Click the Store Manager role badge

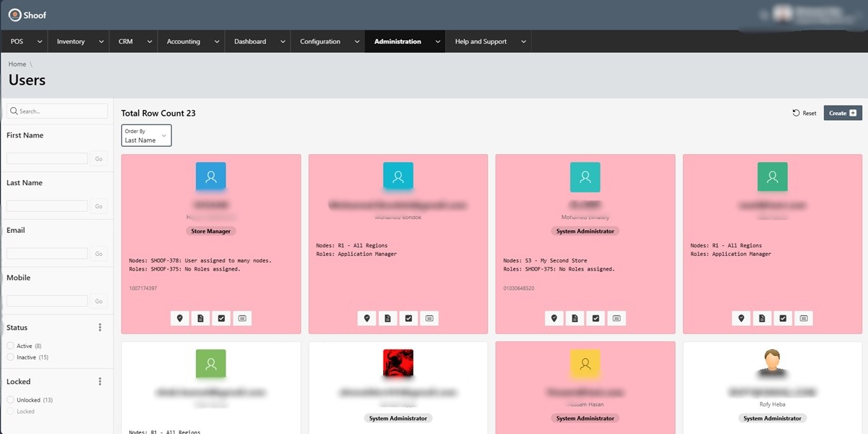coord(211,231)
